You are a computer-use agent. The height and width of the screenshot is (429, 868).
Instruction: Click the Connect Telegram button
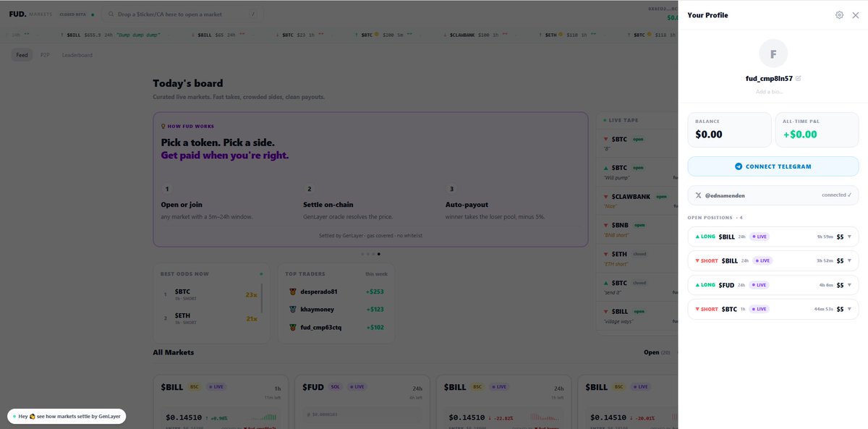point(773,166)
